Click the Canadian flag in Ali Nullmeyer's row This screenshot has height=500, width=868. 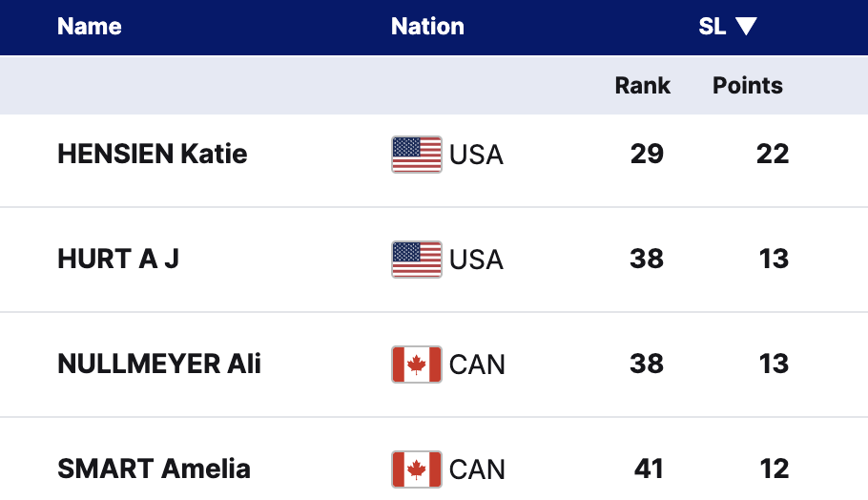[417, 365]
